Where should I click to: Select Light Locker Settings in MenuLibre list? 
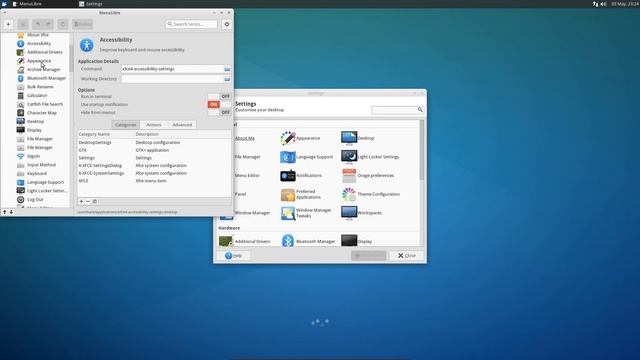point(47,191)
